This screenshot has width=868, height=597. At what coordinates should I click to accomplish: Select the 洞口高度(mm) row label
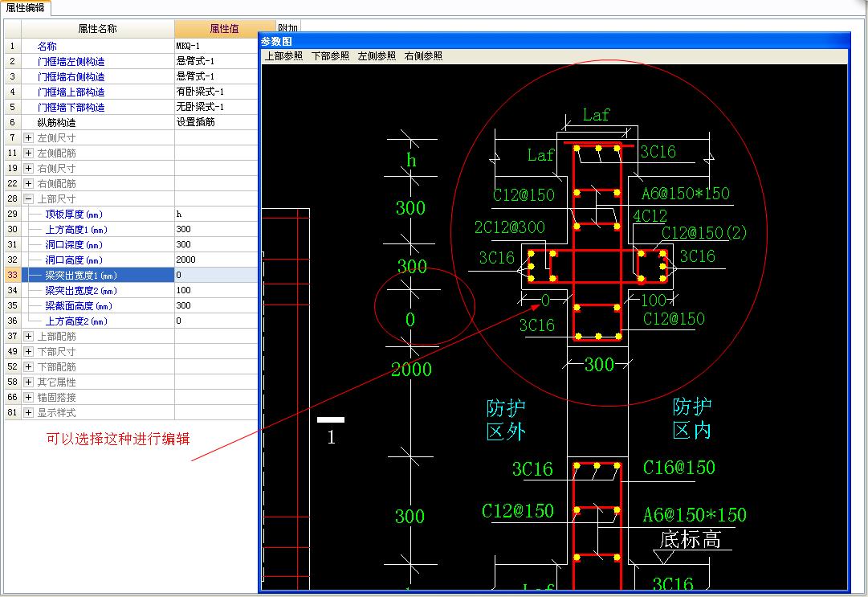74,260
